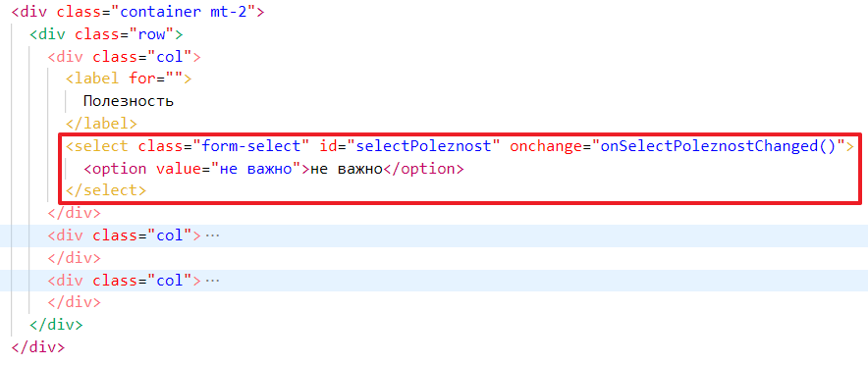Click the Полезность label text

[x=129, y=101]
